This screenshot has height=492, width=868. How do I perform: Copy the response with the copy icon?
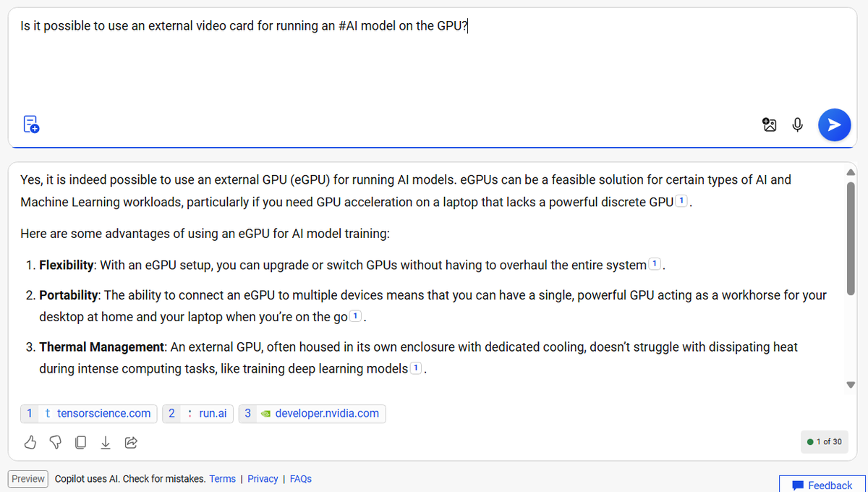81,441
